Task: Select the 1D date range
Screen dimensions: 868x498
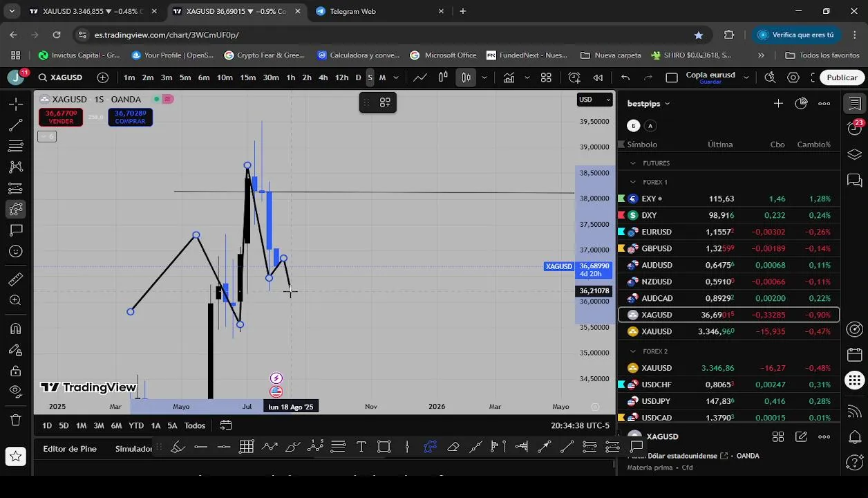Action: click(47, 425)
